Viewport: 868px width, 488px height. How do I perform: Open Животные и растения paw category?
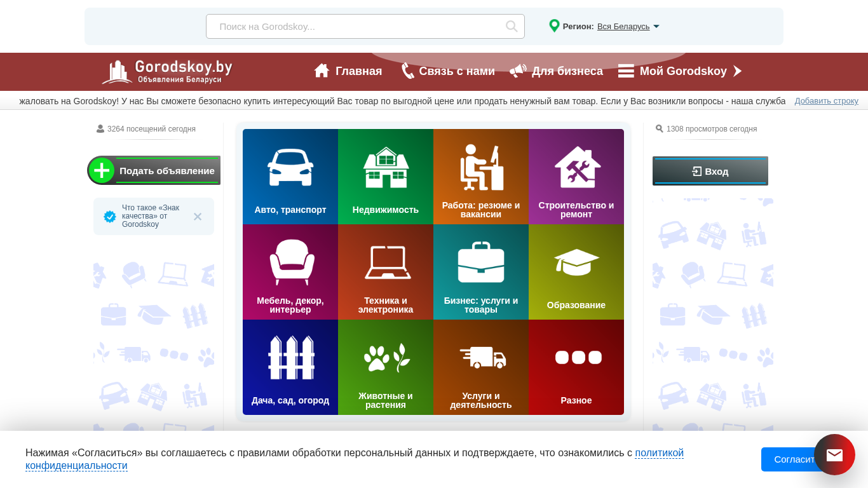pos(386,367)
